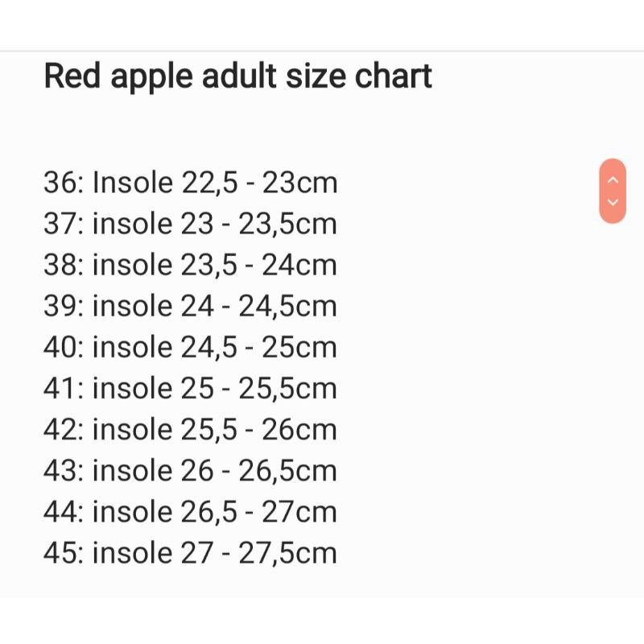This screenshot has width=644, height=644.
Task: Select the size 44 insole row
Action: pos(190,512)
